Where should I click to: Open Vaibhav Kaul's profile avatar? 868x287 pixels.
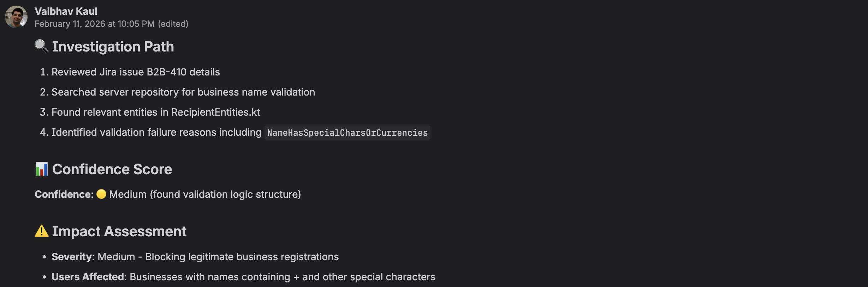click(x=16, y=17)
